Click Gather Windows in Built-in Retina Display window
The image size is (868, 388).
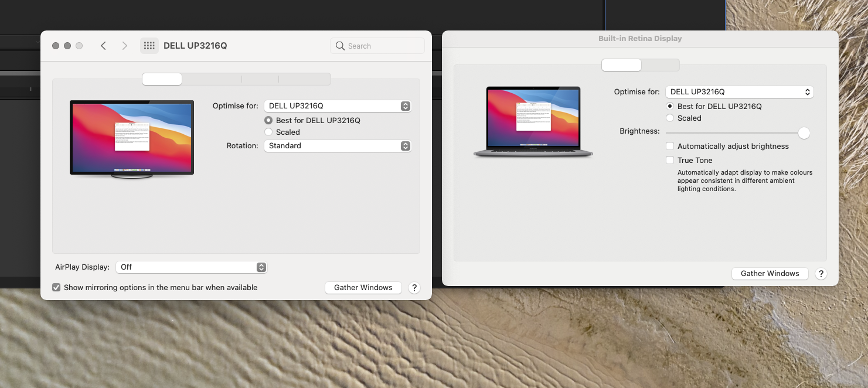[770, 274]
